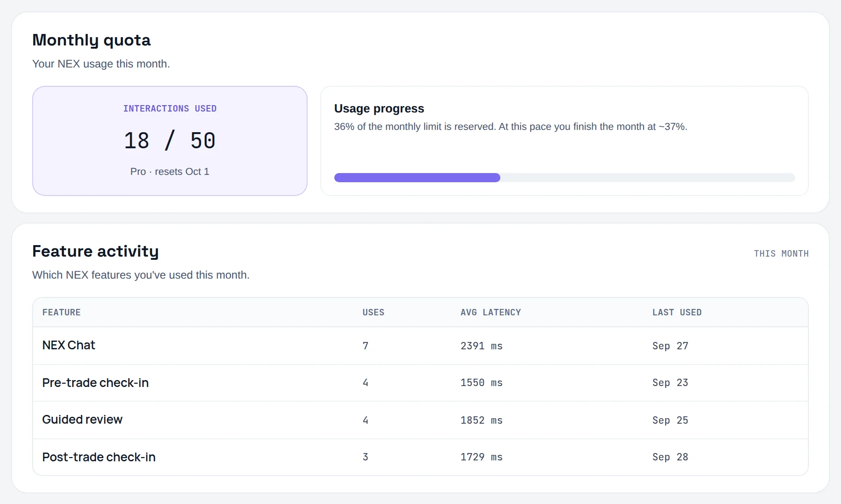Click the Sep 23 last-used date
Screen dimensions: 841x504
click(670, 383)
